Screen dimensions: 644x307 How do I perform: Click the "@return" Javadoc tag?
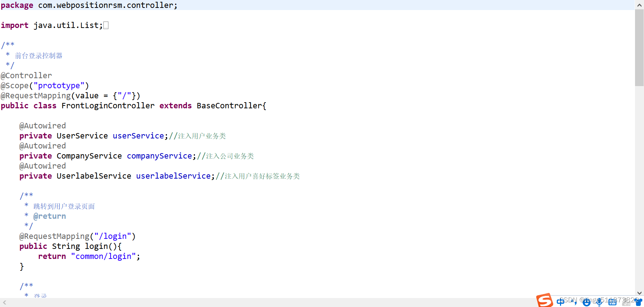click(x=50, y=216)
